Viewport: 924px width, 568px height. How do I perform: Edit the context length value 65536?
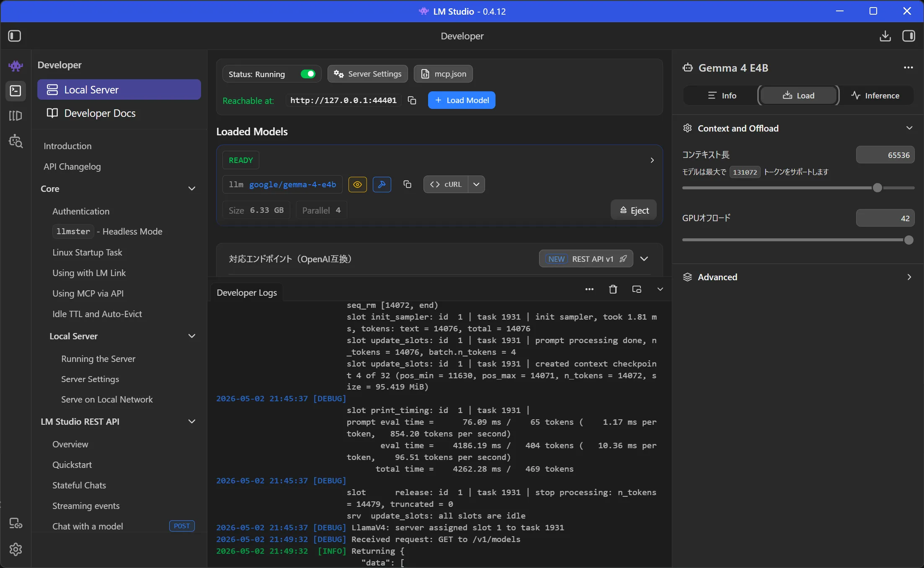point(885,155)
